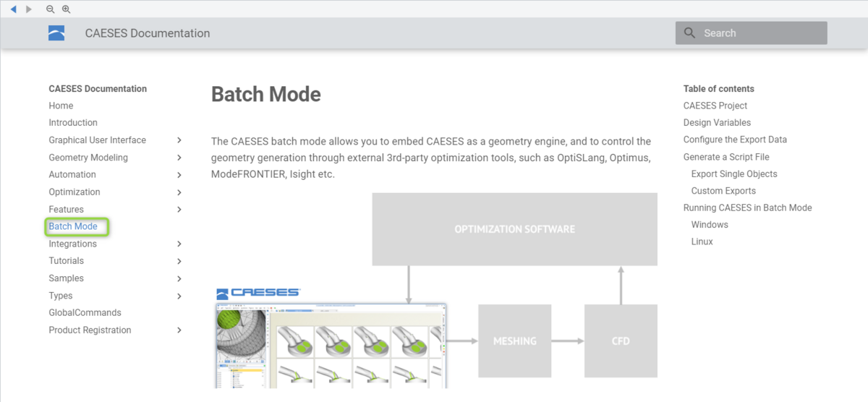Expand the Tutorials chevron

point(179,262)
